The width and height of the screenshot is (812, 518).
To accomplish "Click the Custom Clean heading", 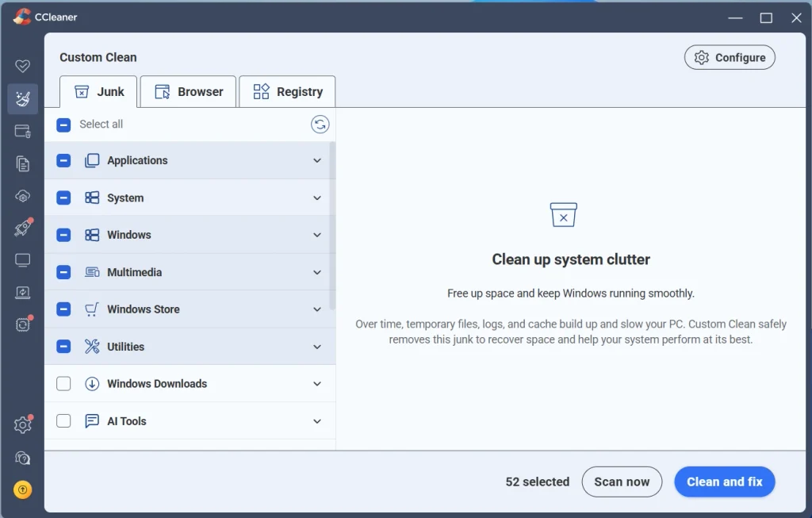I will tap(98, 57).
